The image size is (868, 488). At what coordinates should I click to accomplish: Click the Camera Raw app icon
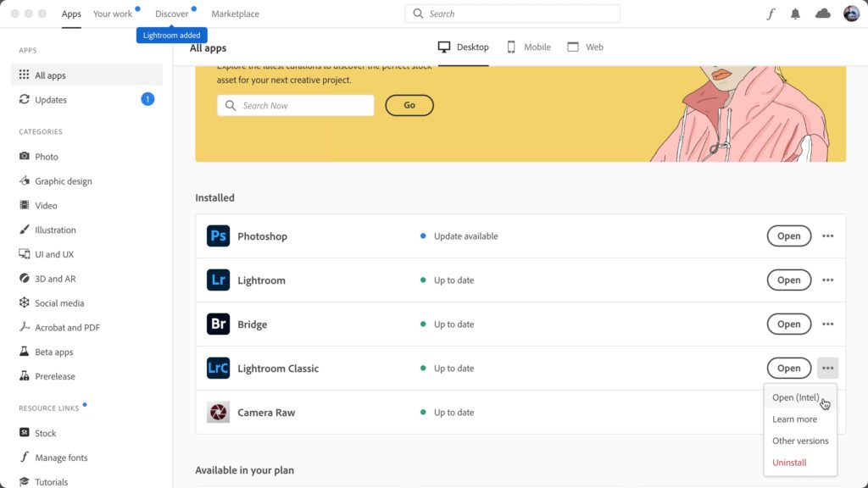(218, 413)
